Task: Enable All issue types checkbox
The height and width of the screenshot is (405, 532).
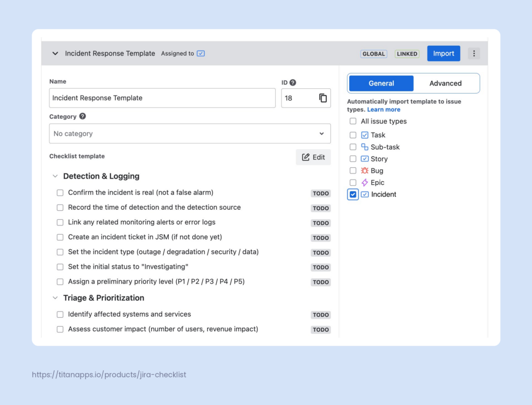Action: [353, 121]
